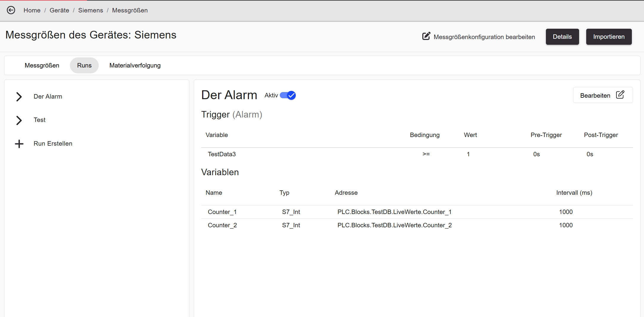Open Geräte breadcrumb link
Image resolution: width=644 pixels, height=317 pixels.
pyautogui.click(x=59, y=10)
